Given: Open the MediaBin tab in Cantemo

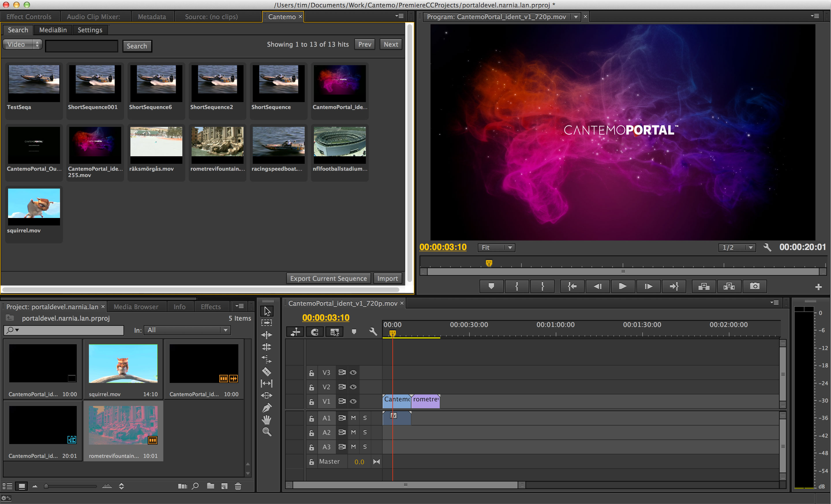Looking at the screenshot, I should click(x=53, y=30).
